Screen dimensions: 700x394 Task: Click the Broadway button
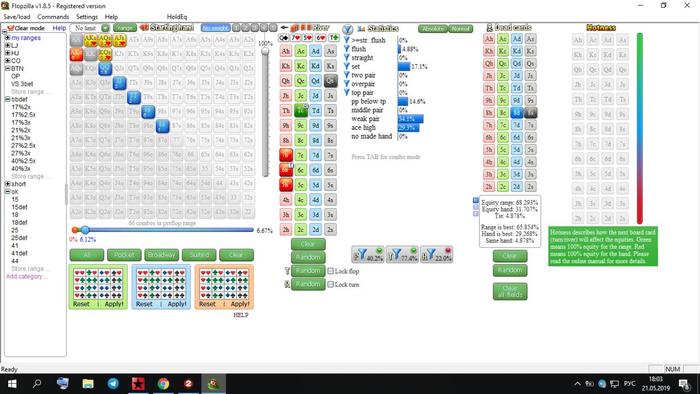[162, 255]
